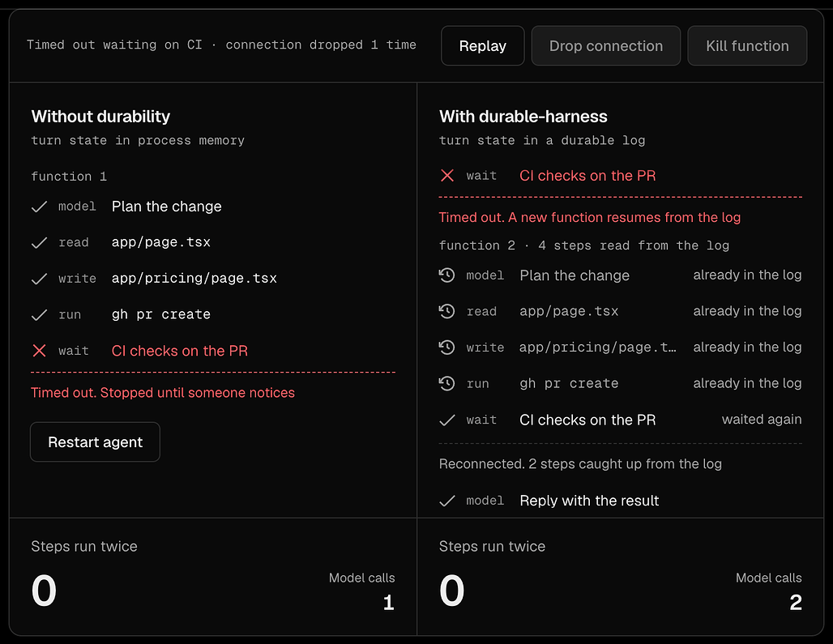Click history icon beside replayed 'model Plan the change'
833x644 pixels.
pyautogui.click(x=446, y=275)
